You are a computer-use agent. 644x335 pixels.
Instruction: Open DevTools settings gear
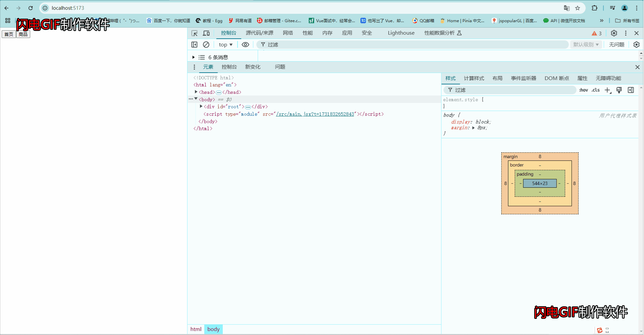[x=614, y=33]
